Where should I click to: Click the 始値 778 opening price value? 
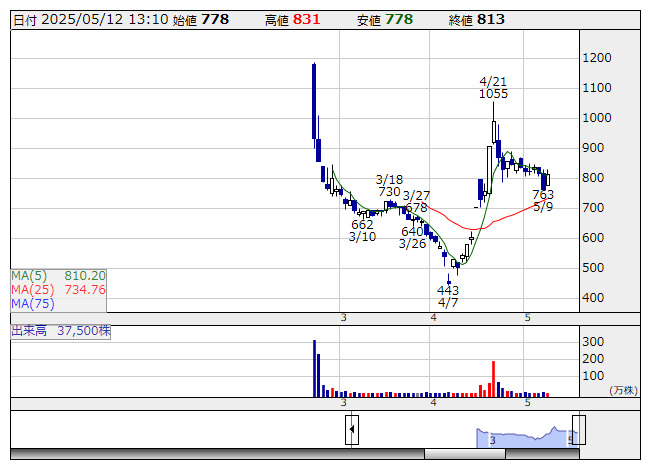(x=201, y=20)
